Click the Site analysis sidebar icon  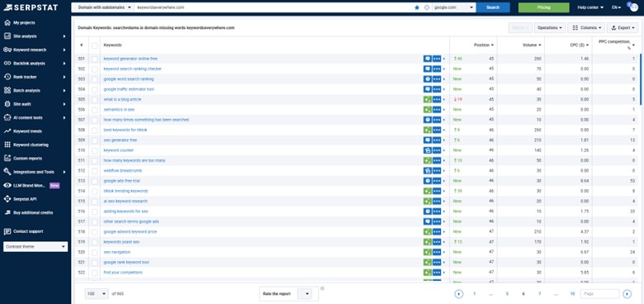pyautogui.click(x=7, y=36)
